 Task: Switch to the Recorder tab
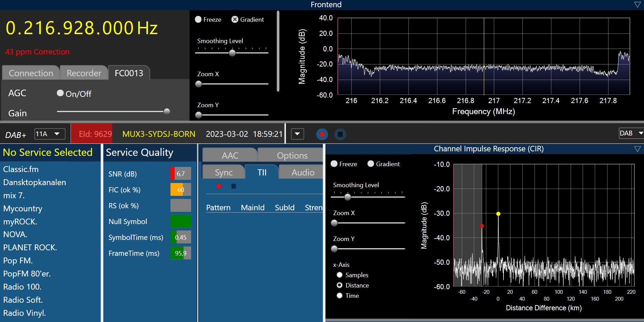coord(84,73)
